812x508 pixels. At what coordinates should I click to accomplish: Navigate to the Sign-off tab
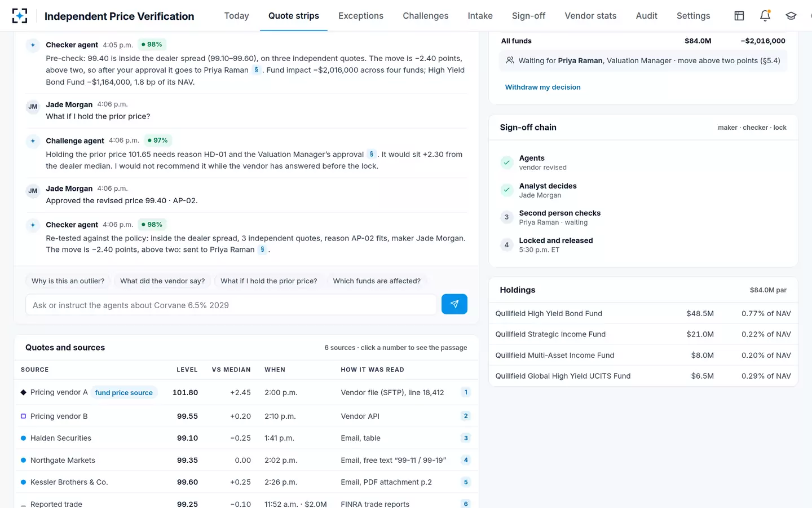[528, 16]
